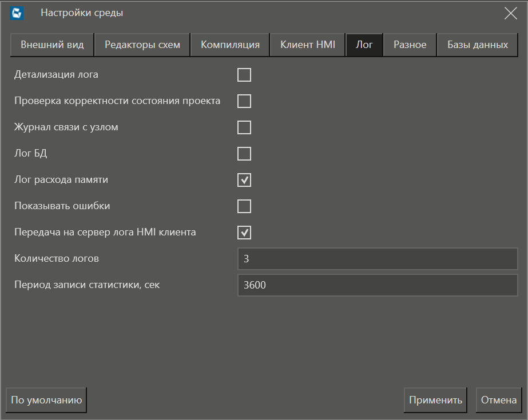This screenshot has height=420, width=528.
Task: Open the Внешний вид tab
Action: 52,45
